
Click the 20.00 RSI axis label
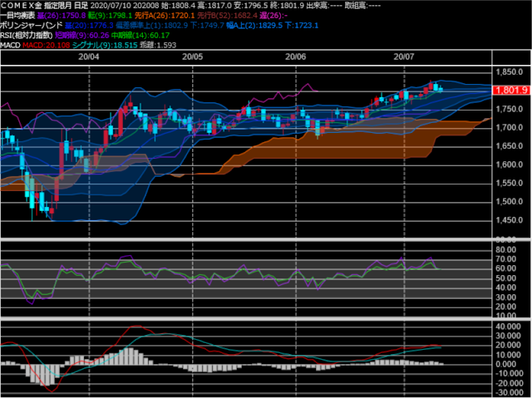coord(506,307)
